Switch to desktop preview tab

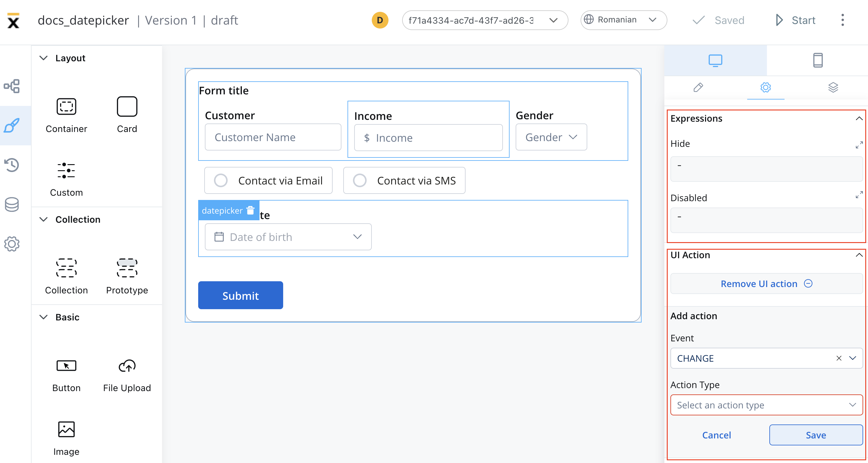pyautogui.click(x=715, y=61)
